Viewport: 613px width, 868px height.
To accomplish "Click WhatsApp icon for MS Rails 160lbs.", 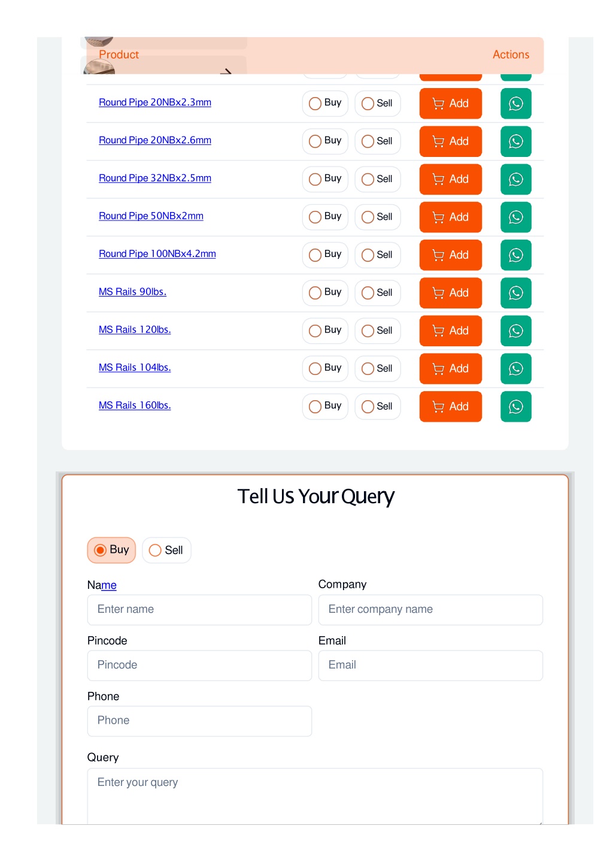I will (x=515, y=407).
